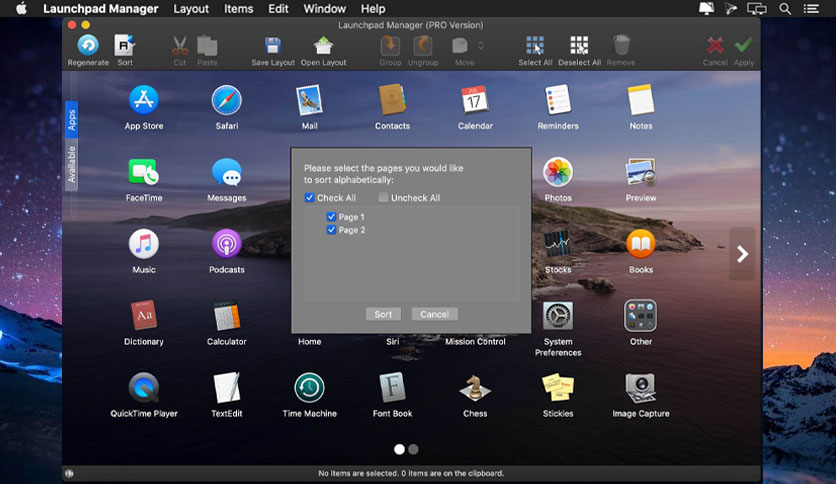This screenshot has width=836, height=484.
Task: Select the Podcasts app icon
Action: (227, 244)
